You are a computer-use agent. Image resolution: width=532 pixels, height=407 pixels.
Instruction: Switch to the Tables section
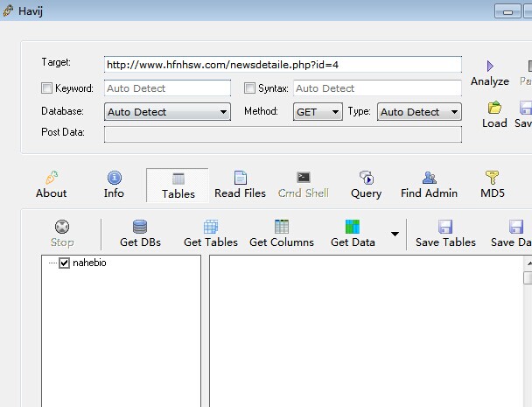point(178,186)
